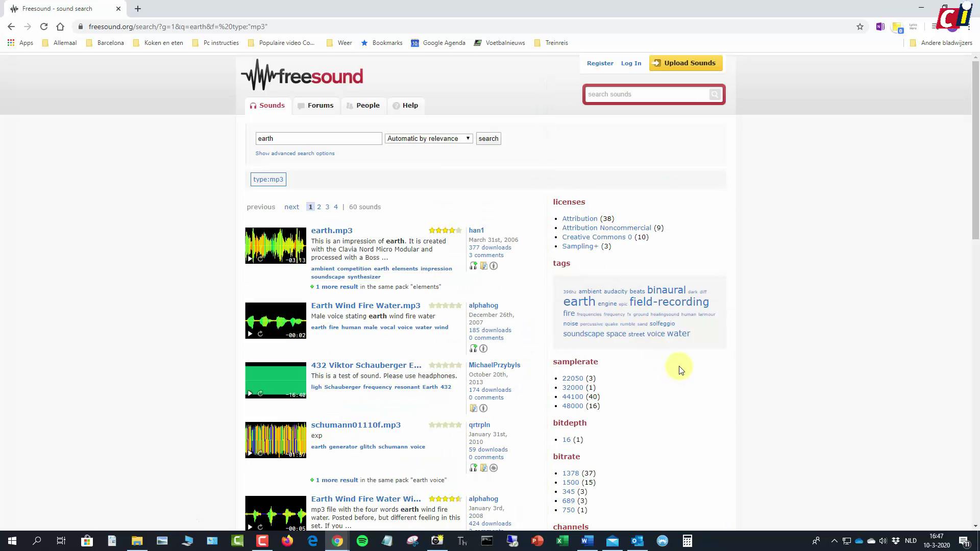Expand Show advanced search options
Screen dimensions: 980x551
pos(295,153)
